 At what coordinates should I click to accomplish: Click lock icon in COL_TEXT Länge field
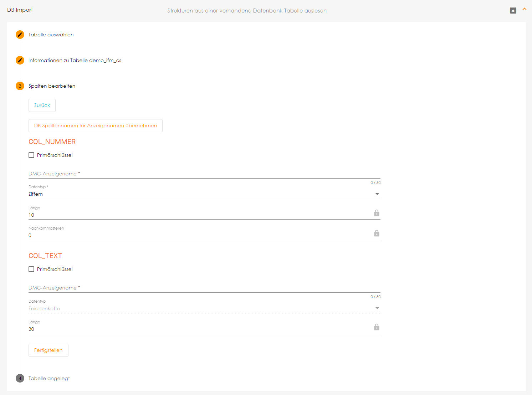click(377, 327)
